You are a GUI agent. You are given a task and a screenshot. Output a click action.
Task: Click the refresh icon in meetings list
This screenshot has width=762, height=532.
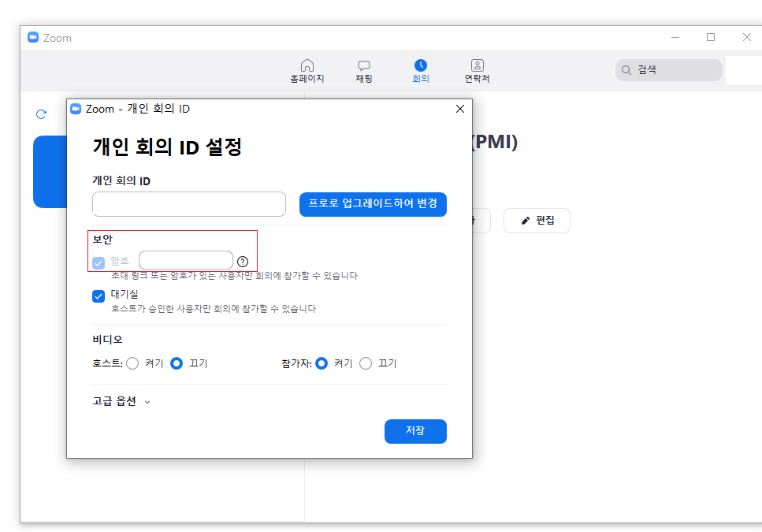pyautogui.click(x=41, y=114)
